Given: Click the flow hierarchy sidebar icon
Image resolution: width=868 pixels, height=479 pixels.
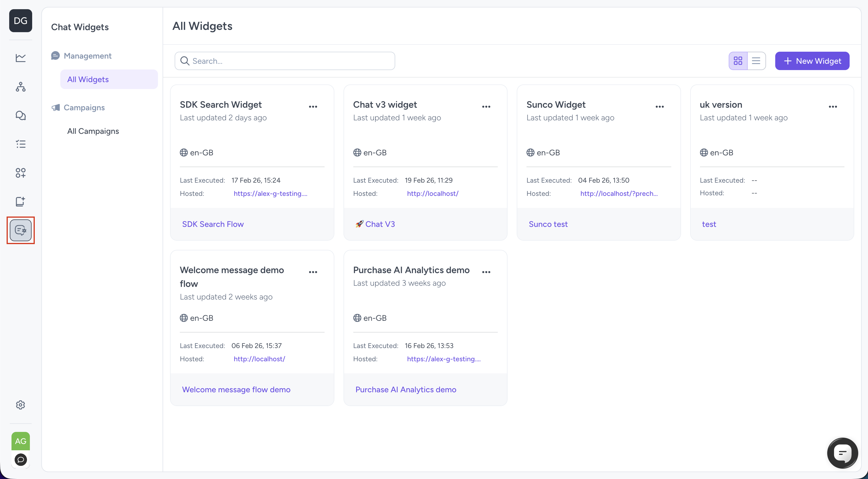Looking at the screenshot, I should [x=21, y=87].
